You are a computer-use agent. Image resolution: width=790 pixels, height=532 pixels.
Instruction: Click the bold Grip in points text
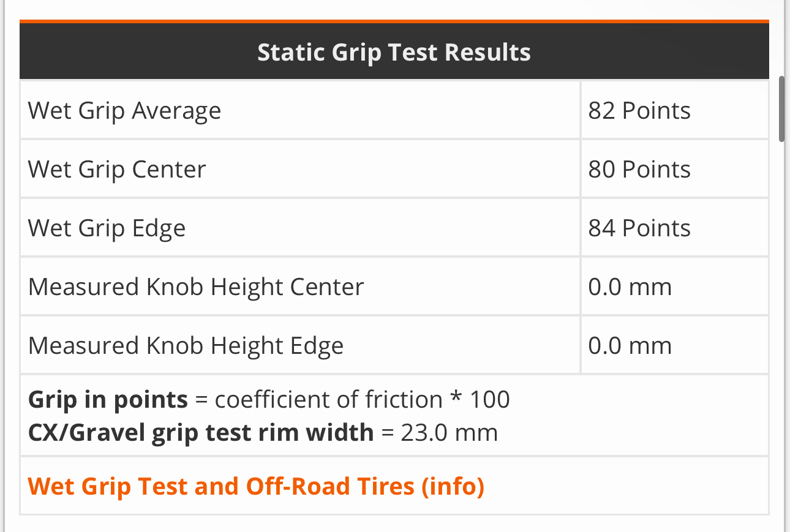click(x=108, y=400)
